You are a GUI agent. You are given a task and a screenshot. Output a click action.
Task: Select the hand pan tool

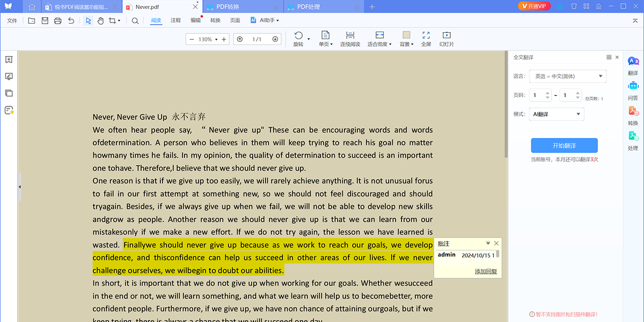(x=100, y=20)
